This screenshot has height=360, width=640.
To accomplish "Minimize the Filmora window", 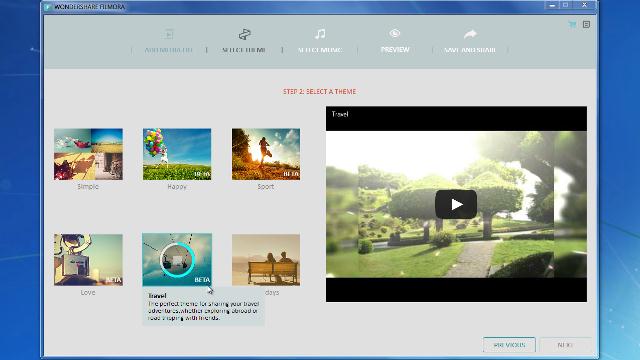I will 552,5.
